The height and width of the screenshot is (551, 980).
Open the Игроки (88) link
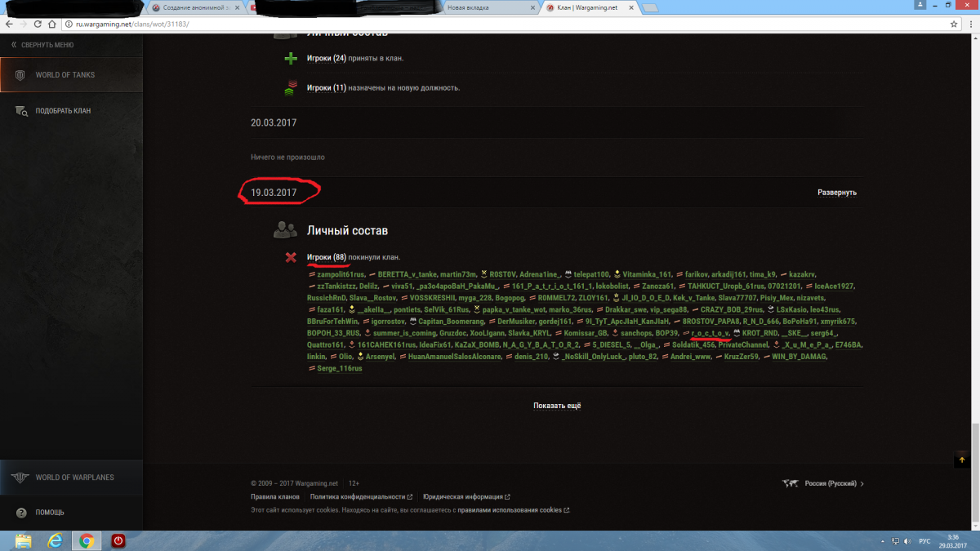(327, 257)
